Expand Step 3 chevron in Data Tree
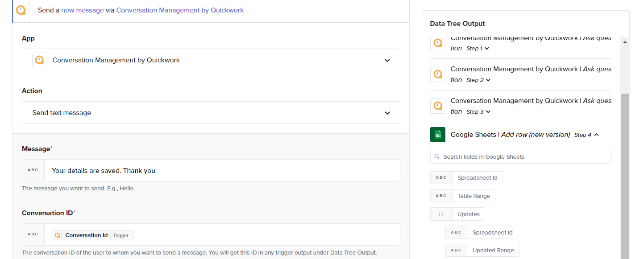Image resolution: width=644 pixels, height=259 pixels. (488, 112)
